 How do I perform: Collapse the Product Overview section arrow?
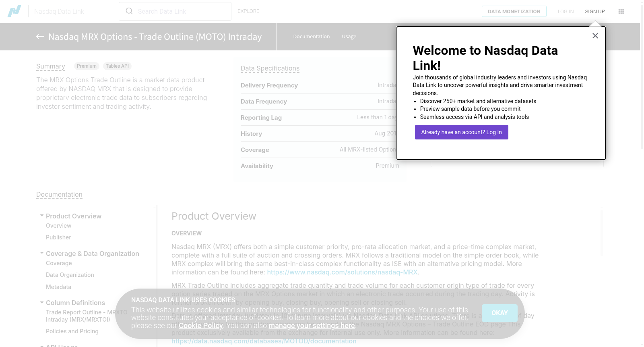[42, 216]
